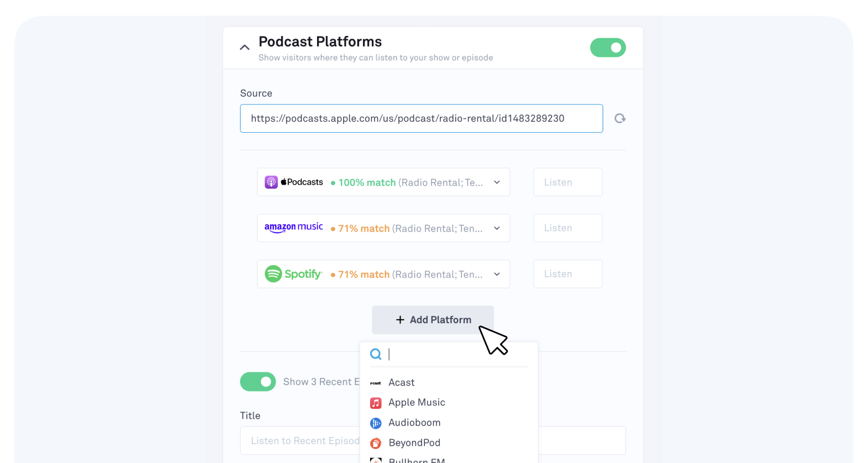Click the search magnifier icon in platform list
The height and width of the screenshot is (463, 868).
376,354
